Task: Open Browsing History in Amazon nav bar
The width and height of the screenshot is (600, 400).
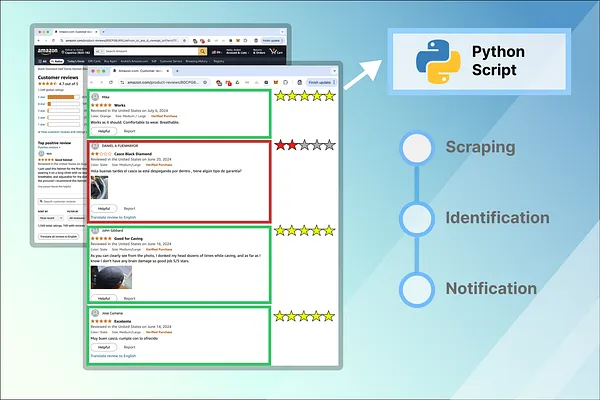Action: tap(197, 61)
